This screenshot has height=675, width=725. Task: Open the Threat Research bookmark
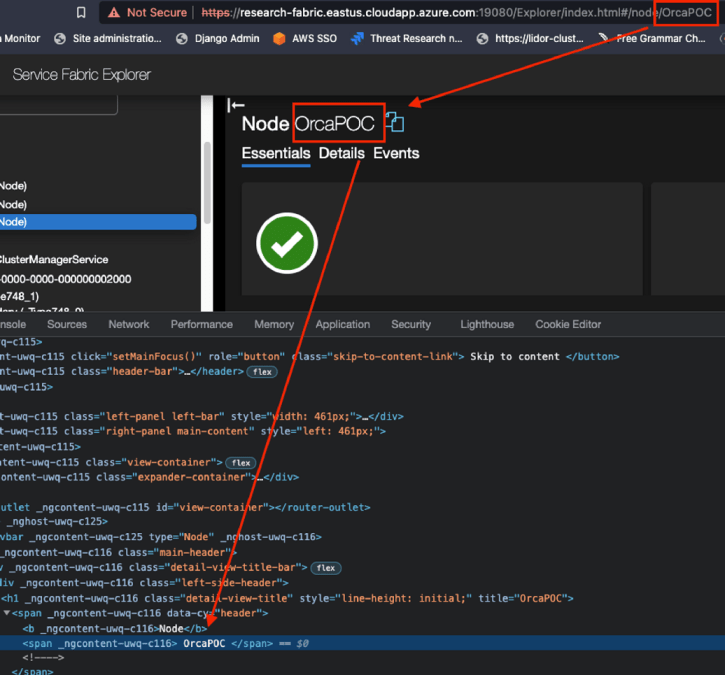pos(406,38)
